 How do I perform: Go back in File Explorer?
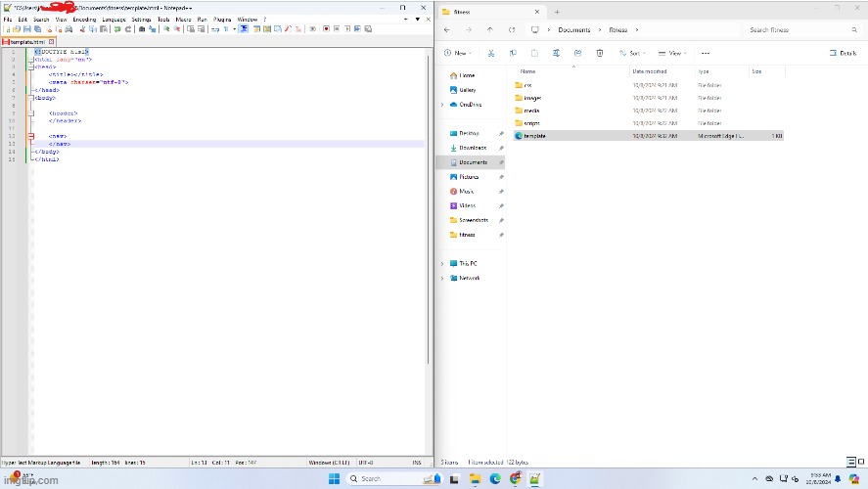[x=447, y=30]
